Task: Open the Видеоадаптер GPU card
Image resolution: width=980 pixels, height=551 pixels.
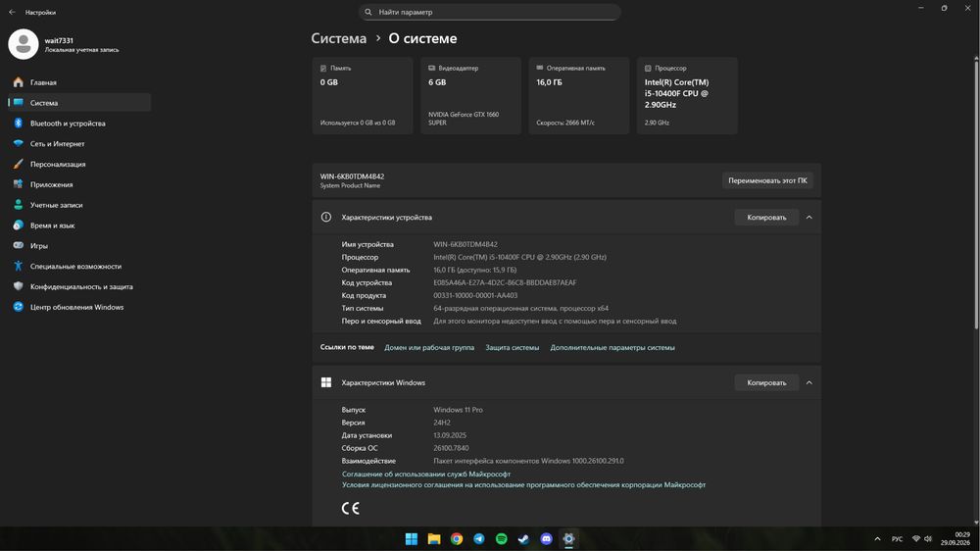Action: pyautogui.click(x=470, y=96)
